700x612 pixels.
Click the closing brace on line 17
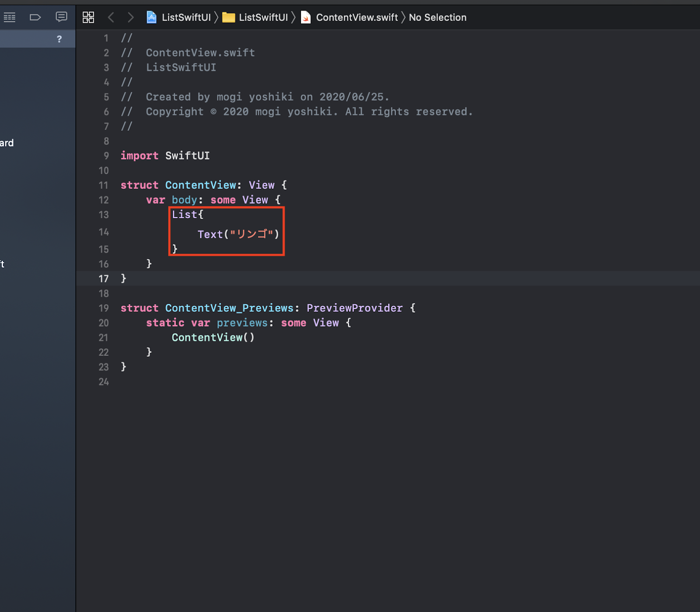click(123, 278)
